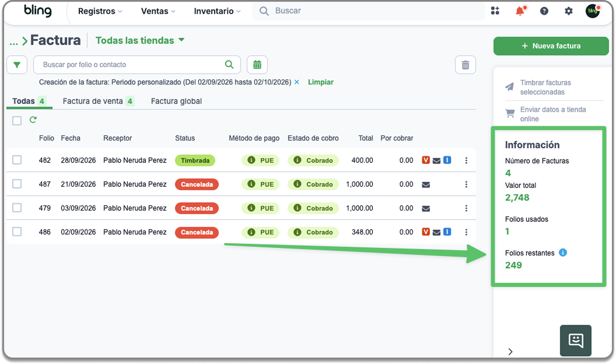Click info icon next to Folios restantes
The height and width of the screenshot is (364, 616).
[563, 253]
